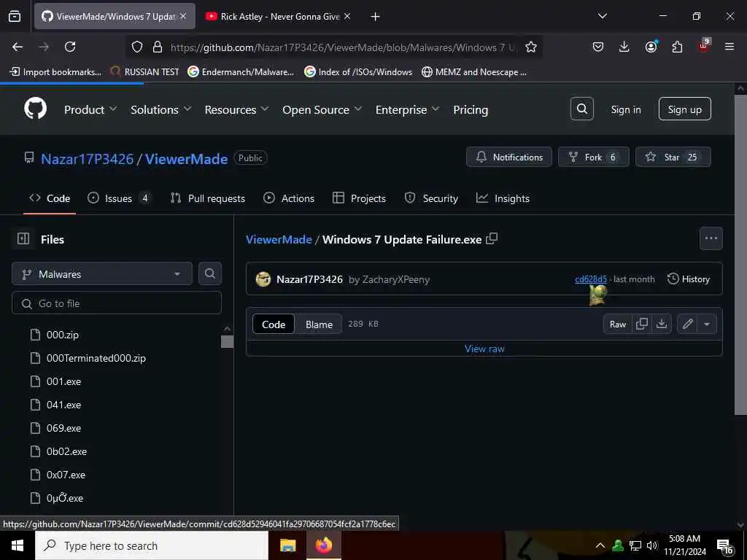The image size is (747, 560).
Task: Click the site security padlock icon
Action: coord(158,47)
